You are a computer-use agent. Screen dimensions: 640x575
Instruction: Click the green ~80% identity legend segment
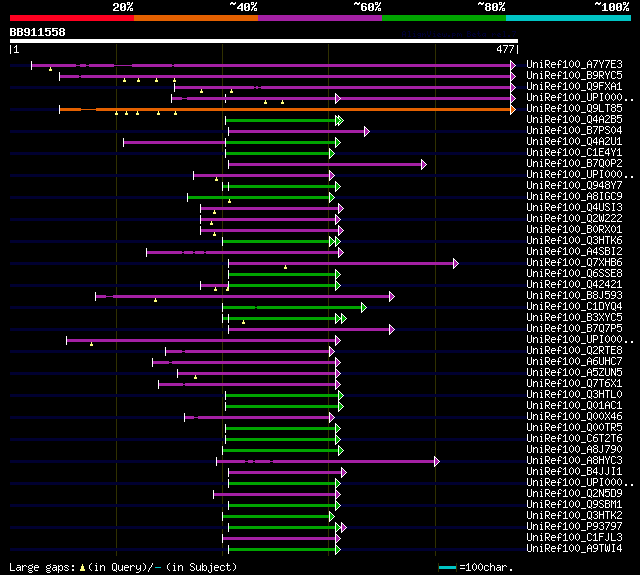pyautogui.click(x=444, y=18)
